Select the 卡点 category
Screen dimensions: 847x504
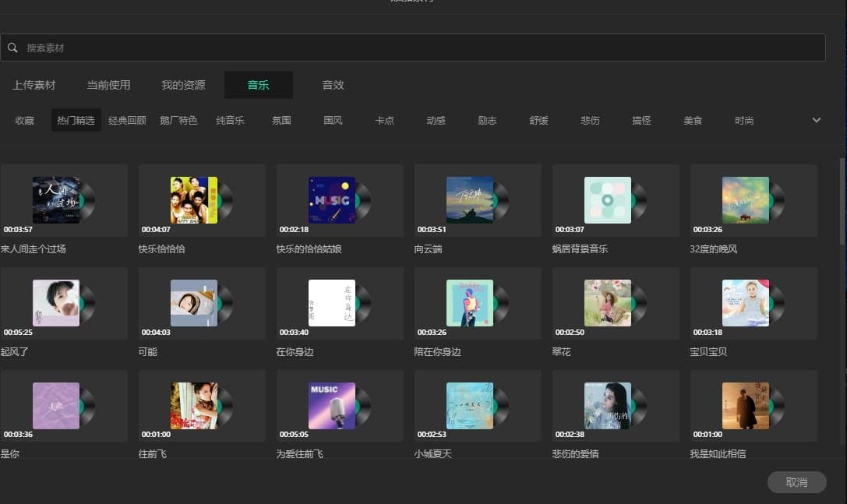[384, 121]
